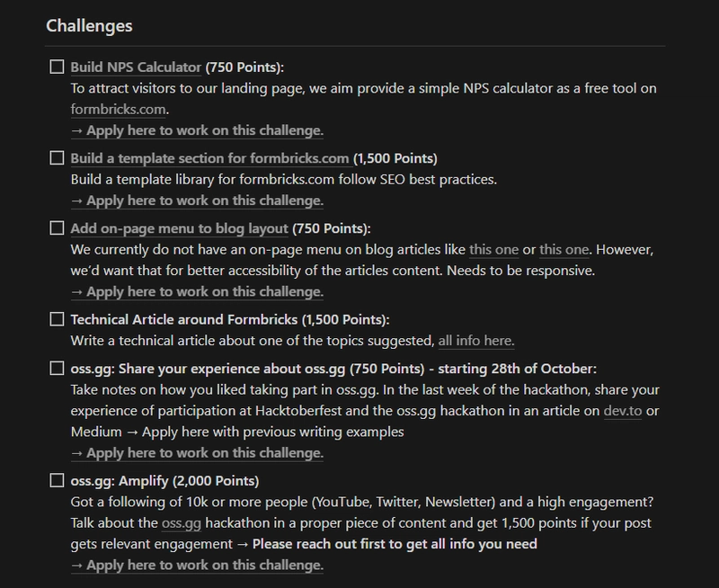Visit the dev.to link
The image size is (719, 588).
623,411
